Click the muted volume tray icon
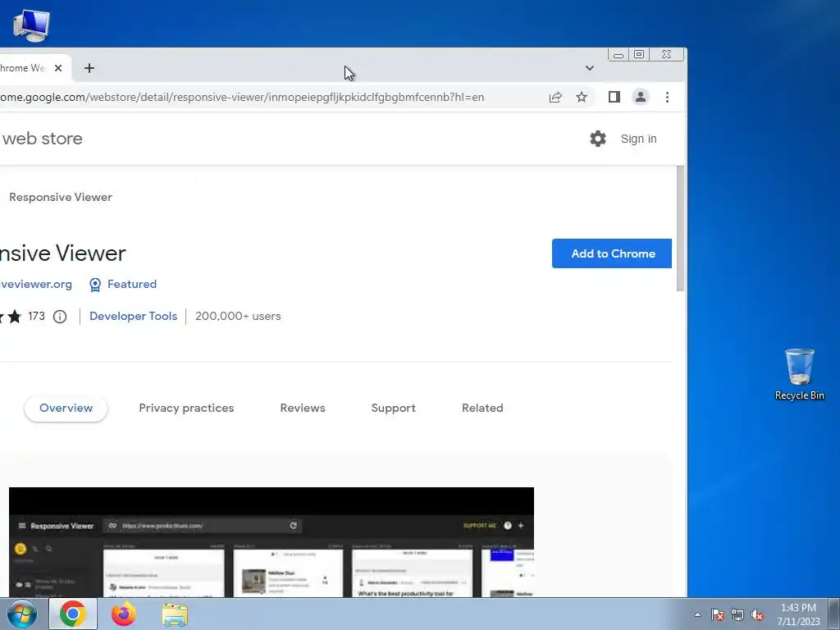This screenshot has width=840, height=630. point(757,614)
